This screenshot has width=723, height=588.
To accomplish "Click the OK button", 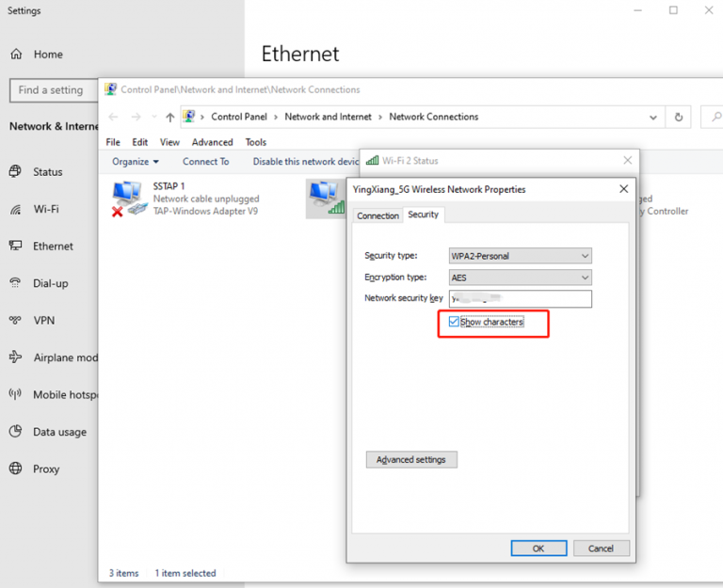I will point(538,548).
